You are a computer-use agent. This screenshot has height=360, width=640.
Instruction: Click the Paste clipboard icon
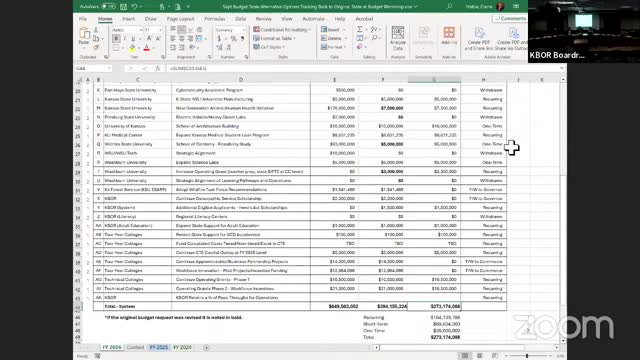tap(84, 36)
